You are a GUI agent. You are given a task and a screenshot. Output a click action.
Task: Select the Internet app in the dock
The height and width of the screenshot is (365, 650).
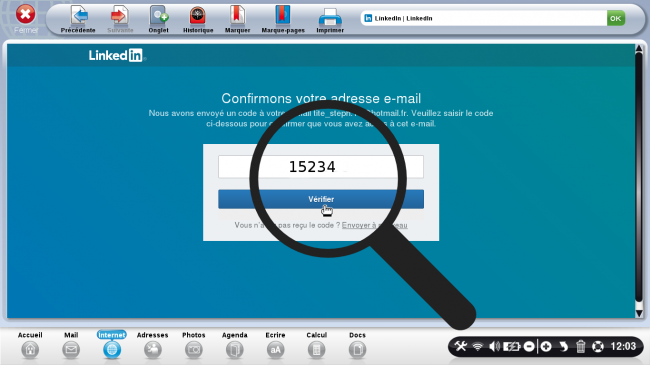pyautogui.click(x=112, y=345)
